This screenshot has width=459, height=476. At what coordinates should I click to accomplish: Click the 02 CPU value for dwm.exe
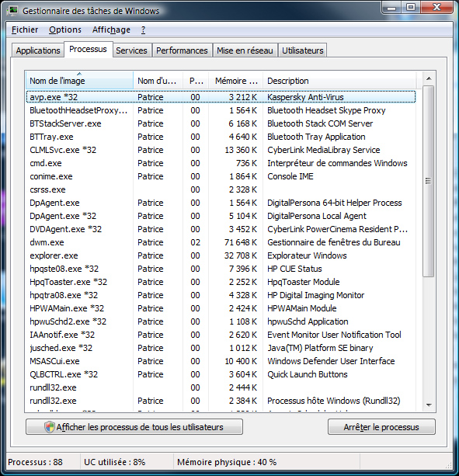tap(195, 242)
